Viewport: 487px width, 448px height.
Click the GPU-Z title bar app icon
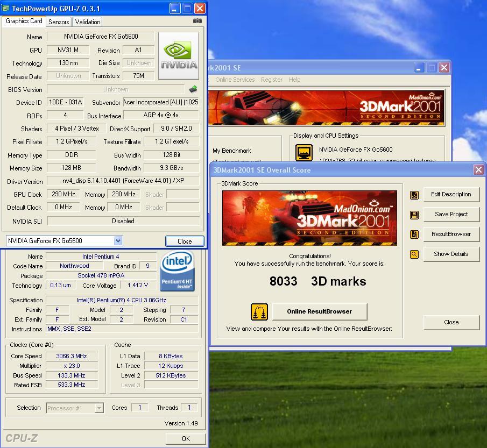point(5,8)
